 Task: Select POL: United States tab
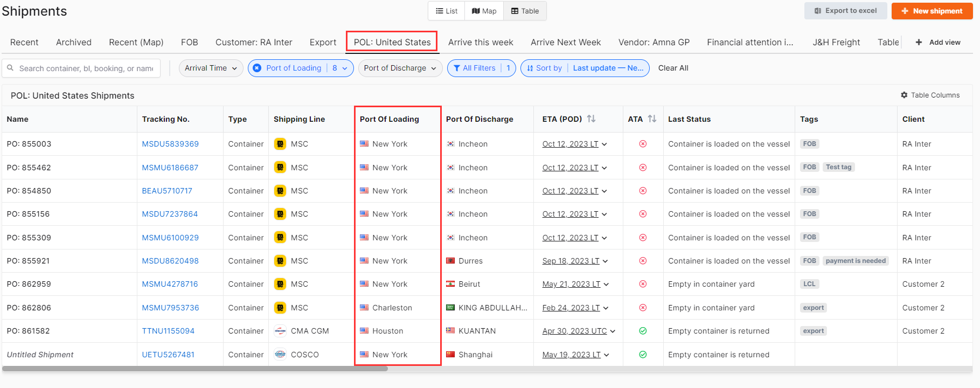click(392, 42)
